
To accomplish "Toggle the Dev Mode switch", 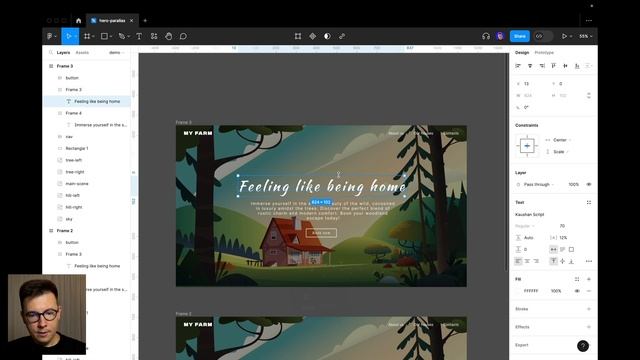I will (x=543, y=36).
